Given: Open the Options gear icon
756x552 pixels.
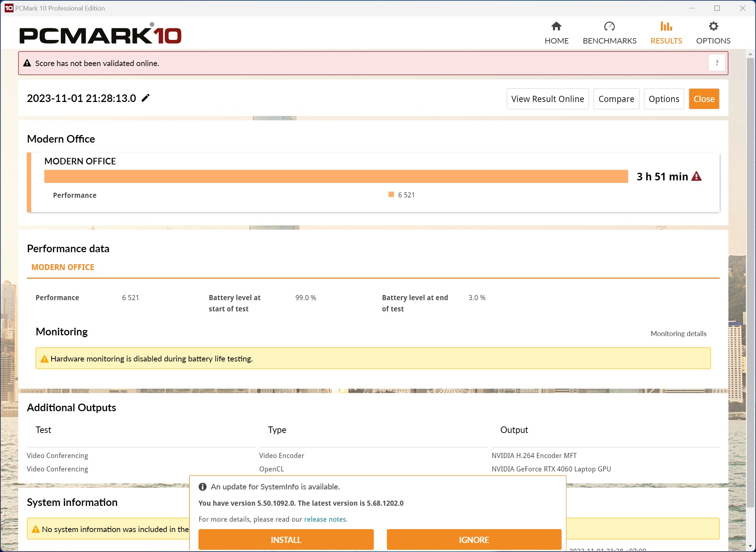Looking at the screenshot, I should point(713,26).
